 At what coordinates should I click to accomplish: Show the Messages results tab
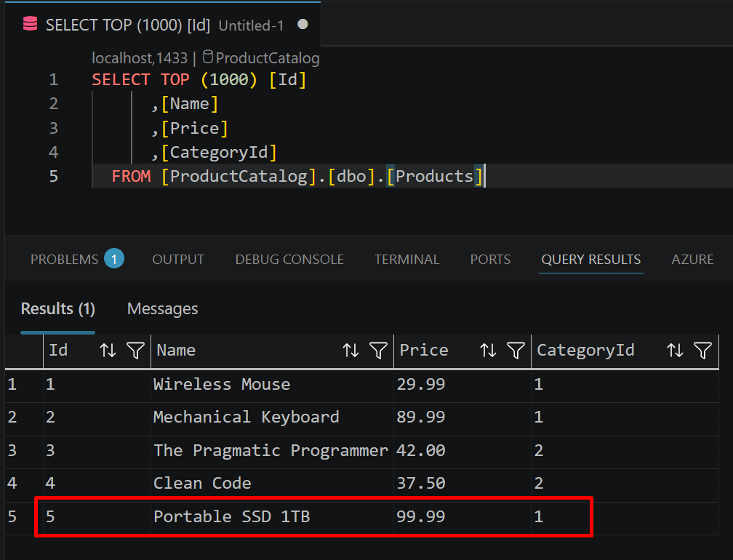tap(163, 308)
